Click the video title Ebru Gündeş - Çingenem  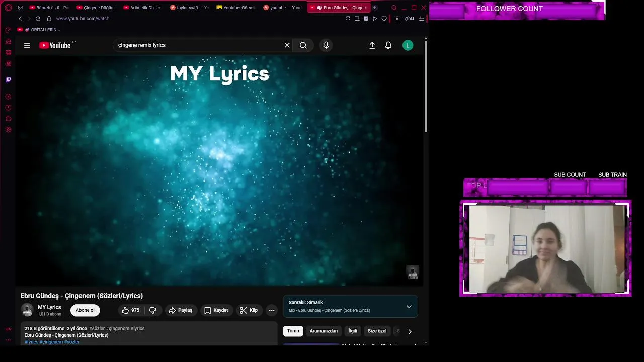(x=82, y=296)
